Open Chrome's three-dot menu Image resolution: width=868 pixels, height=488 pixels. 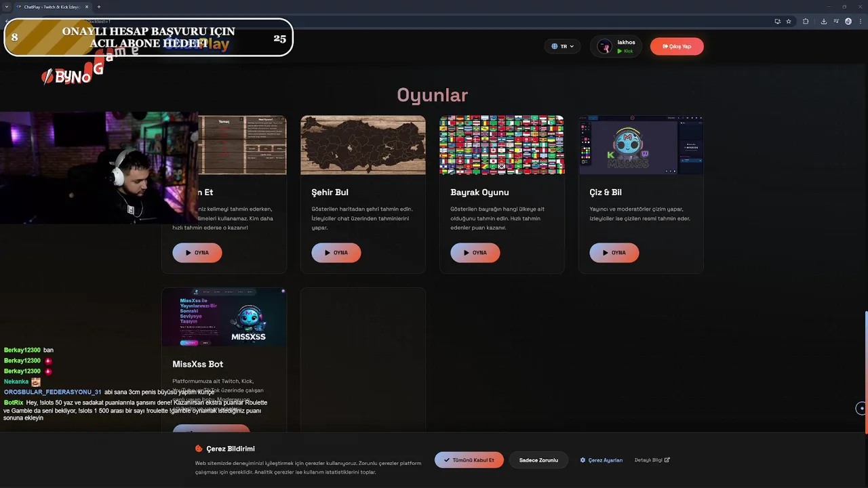pos(860,21)
